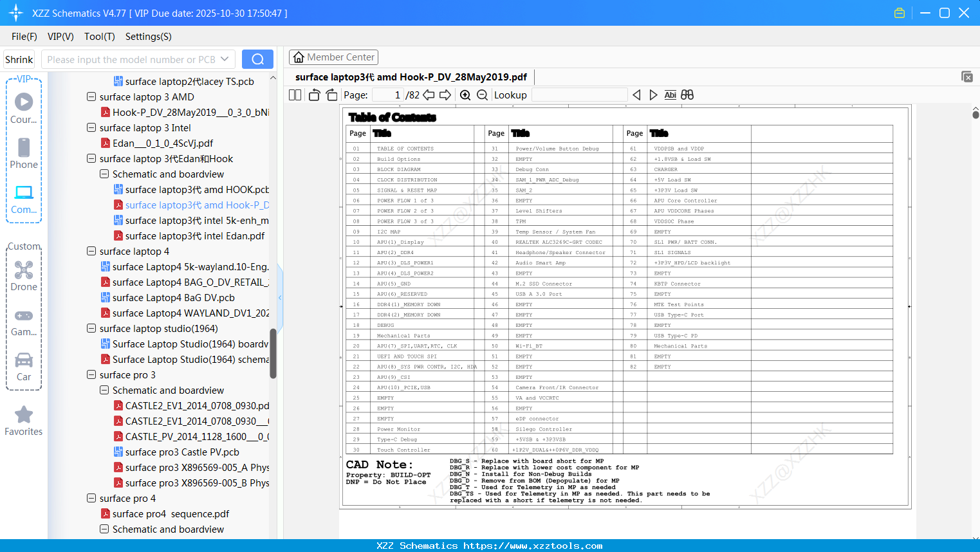980x552 pixels.
Task: Click tree scrollbar up arrow
Action: pyautogui.click(x=273, y=77)
